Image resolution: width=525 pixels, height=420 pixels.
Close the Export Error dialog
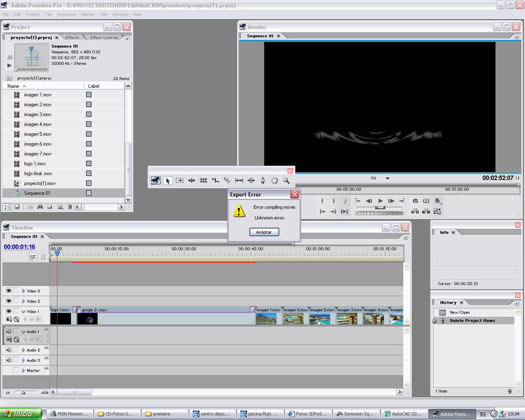(294, 194)
